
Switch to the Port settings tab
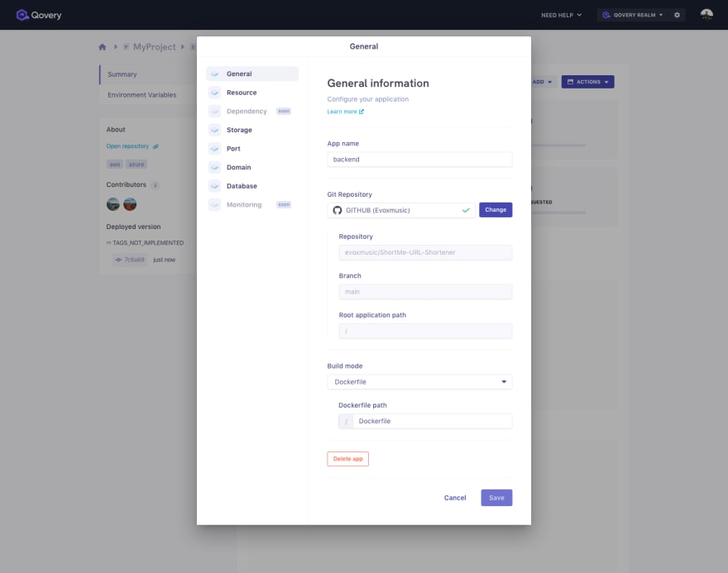[x=252, y=149]
